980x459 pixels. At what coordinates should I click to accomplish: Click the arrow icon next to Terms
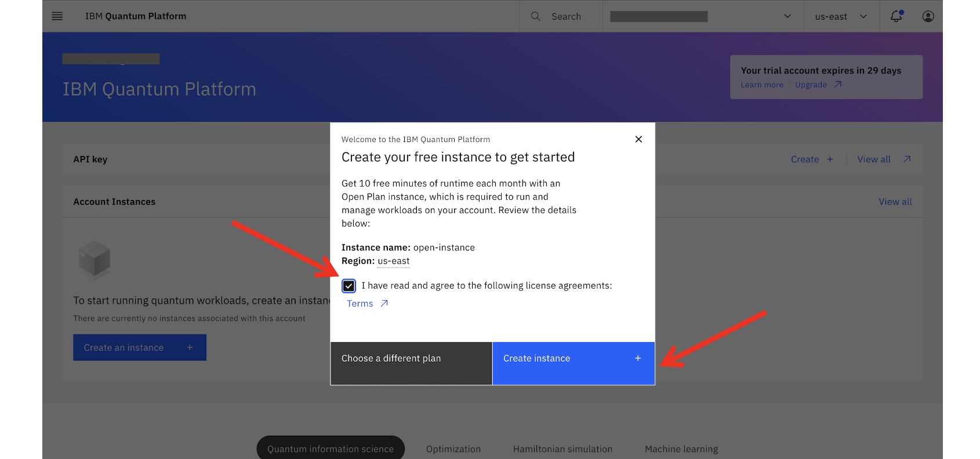coord(384,303)
